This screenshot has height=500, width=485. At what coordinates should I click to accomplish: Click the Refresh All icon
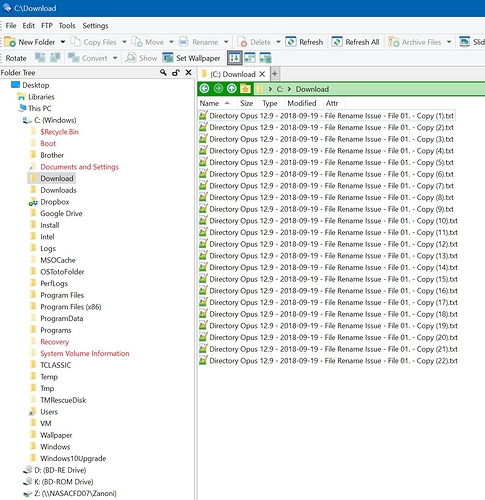[337, 42]
